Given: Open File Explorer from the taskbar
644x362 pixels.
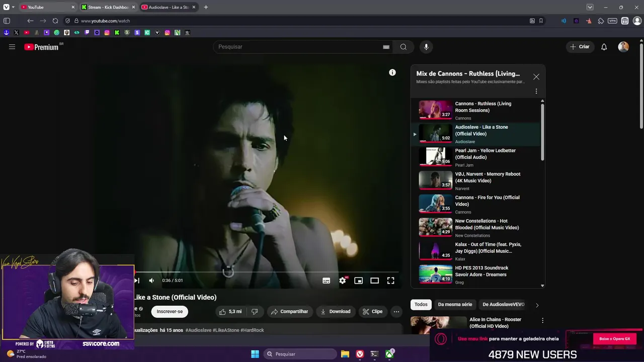Looking at the screenshot, I should pyautogui.click(x=345, y=354).
